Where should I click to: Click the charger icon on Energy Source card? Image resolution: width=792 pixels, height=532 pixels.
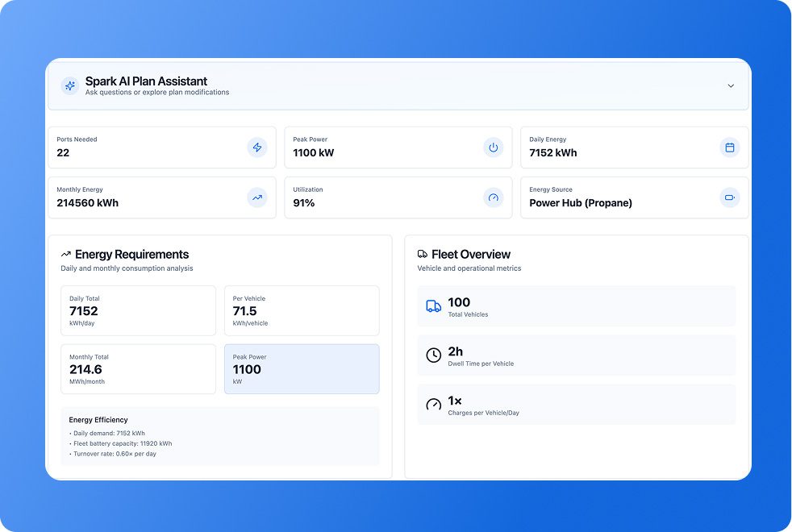(729, 197)
